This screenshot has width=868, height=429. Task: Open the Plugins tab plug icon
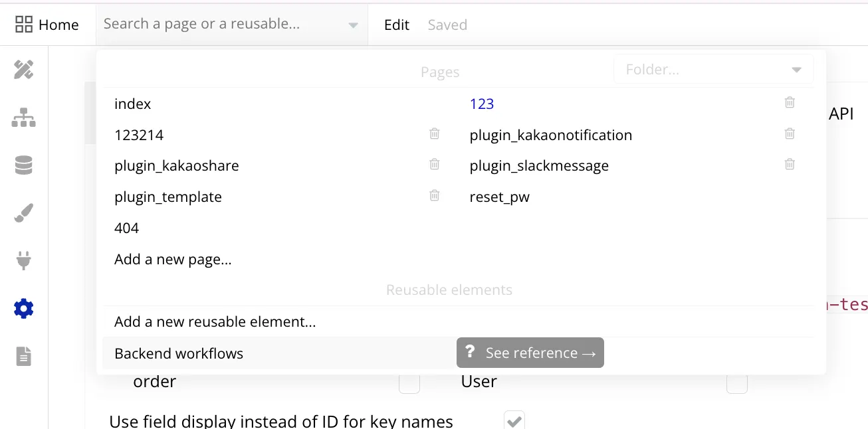tap(24, 261)
